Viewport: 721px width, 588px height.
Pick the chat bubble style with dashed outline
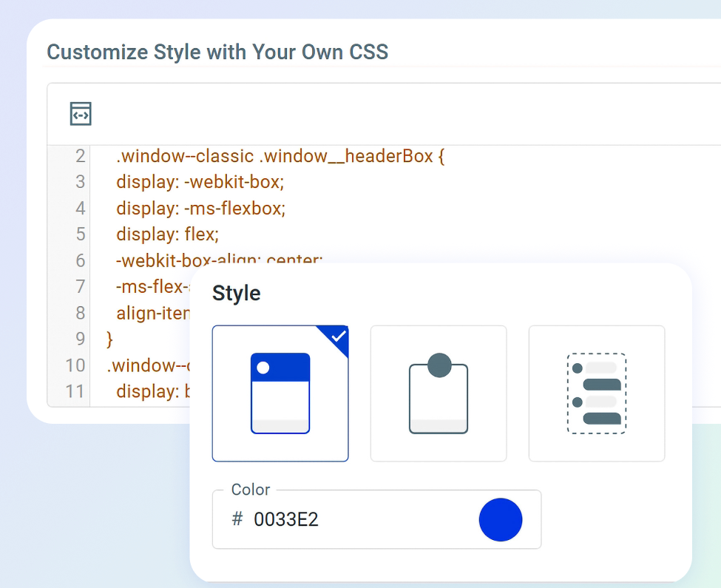[596, 393]
